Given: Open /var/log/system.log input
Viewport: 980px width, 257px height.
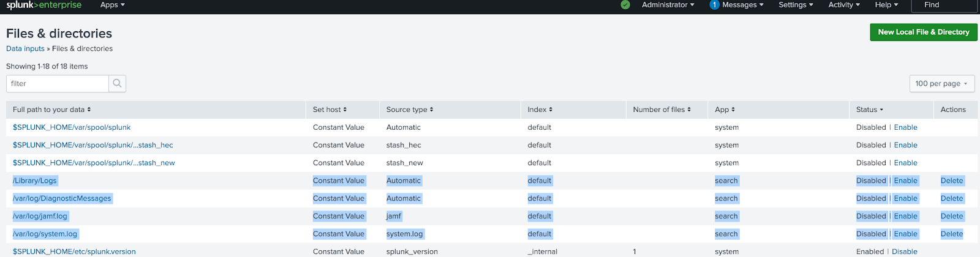Looking at the screenshot, I should [x=45, y=234].
